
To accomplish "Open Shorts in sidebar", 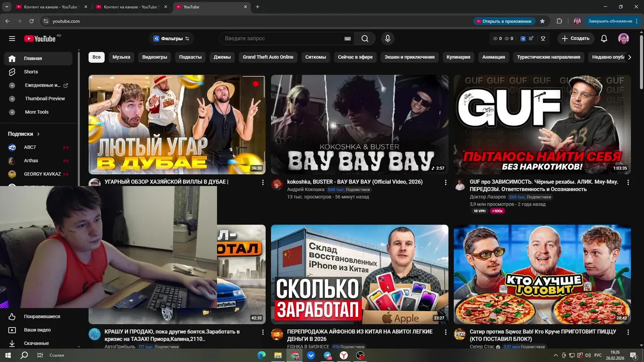I will [x=38, y=72].
